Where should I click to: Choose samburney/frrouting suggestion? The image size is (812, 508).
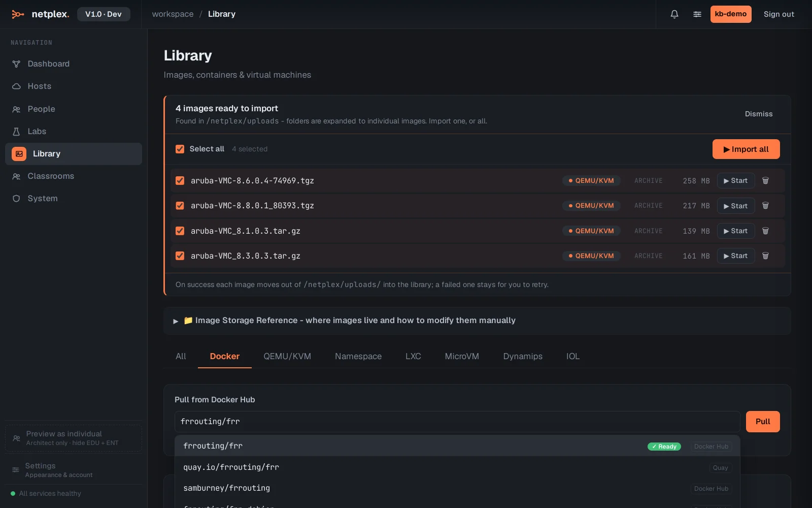pos(457,488)
